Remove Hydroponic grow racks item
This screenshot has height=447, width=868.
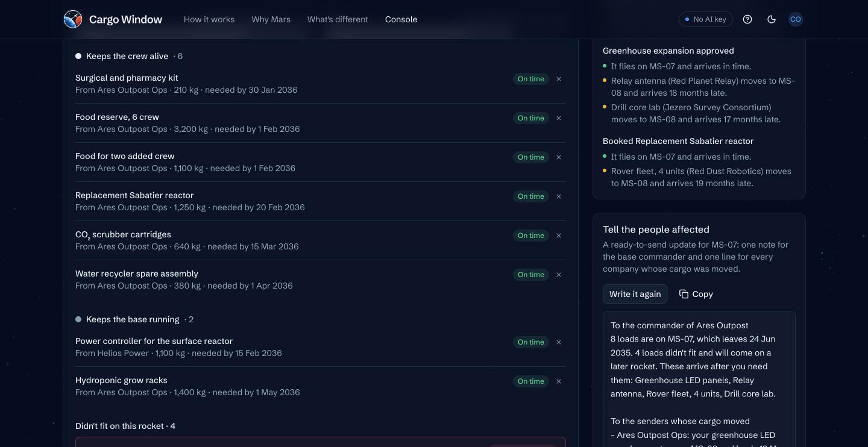click(x=559, y=381)
